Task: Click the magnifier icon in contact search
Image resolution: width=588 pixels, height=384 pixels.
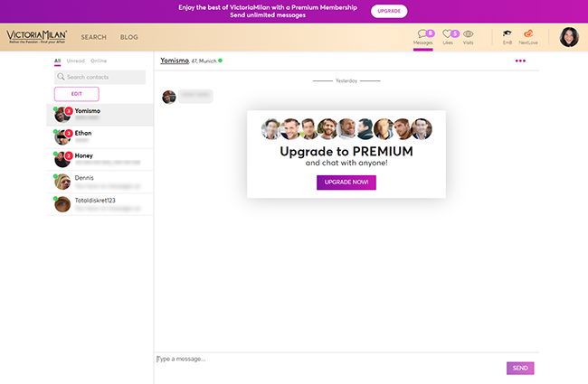Action: click(61, 78)
